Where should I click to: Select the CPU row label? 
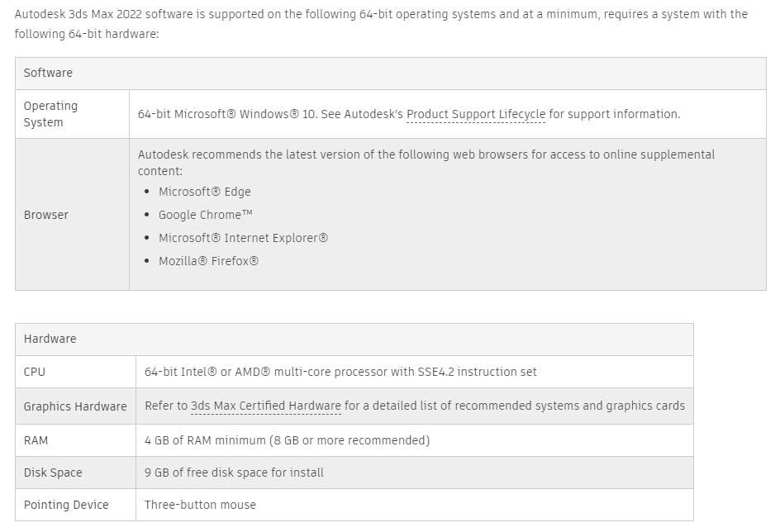coord(35,372)
